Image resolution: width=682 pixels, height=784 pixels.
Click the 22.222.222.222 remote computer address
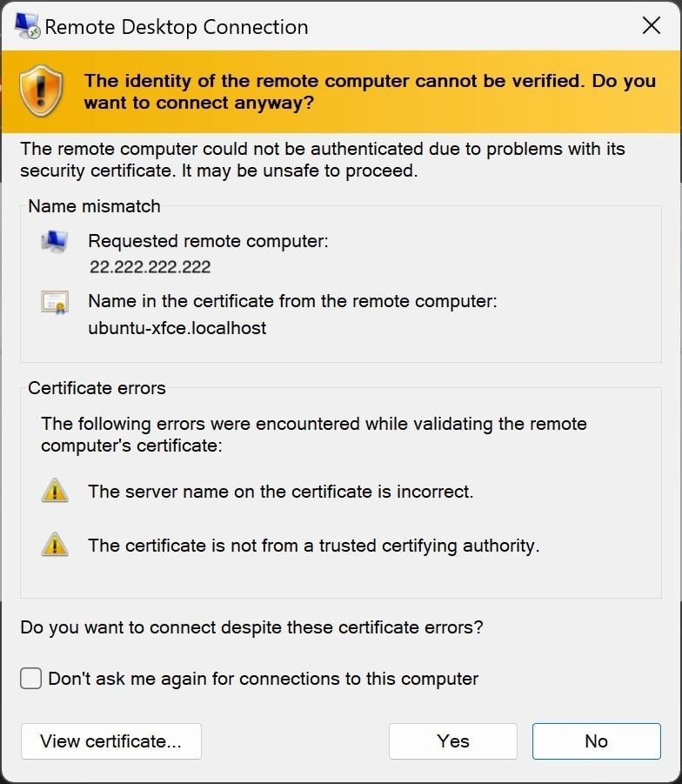[x=150, y=267]
